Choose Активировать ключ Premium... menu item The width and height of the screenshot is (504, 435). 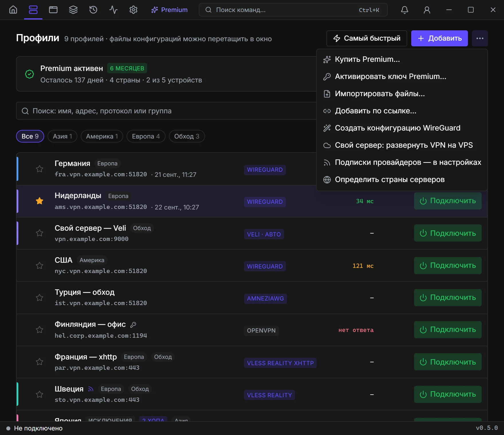click(x=402, y=76)
